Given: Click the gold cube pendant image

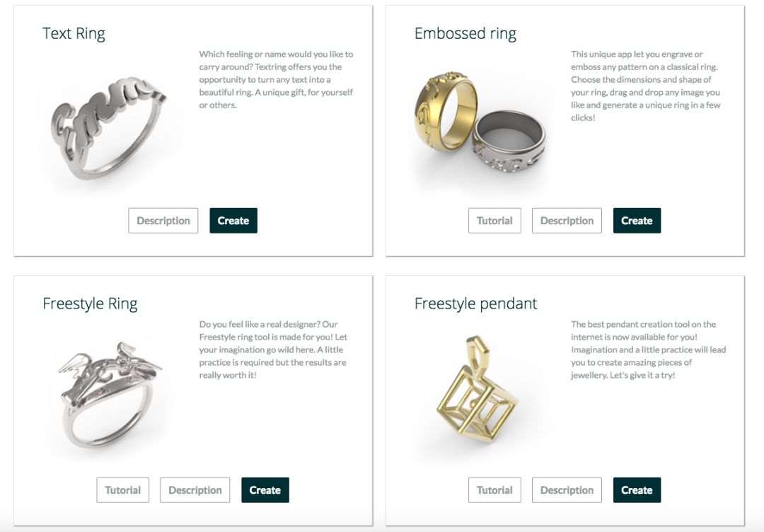Looking at the screenshot, I should [x=477, y=391].
